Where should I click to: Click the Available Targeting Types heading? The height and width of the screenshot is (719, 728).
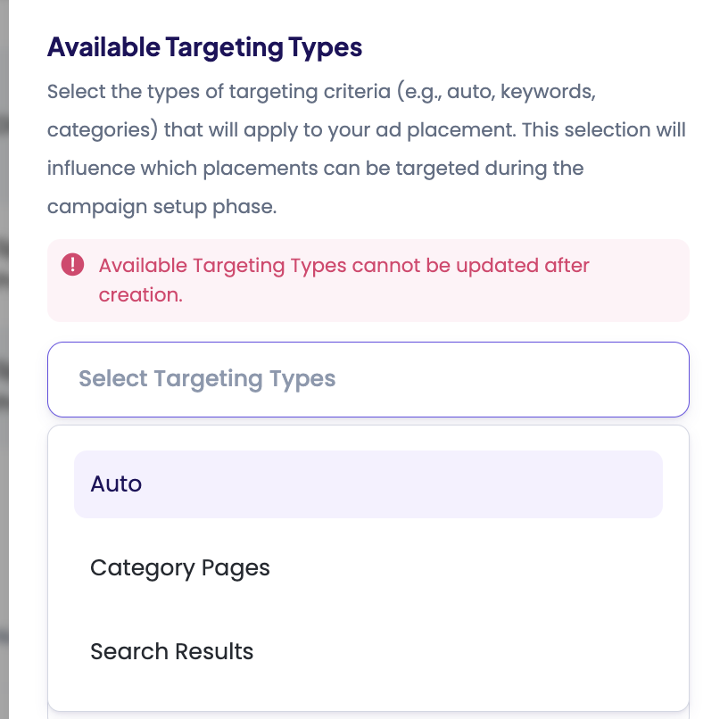pos(204,47)
